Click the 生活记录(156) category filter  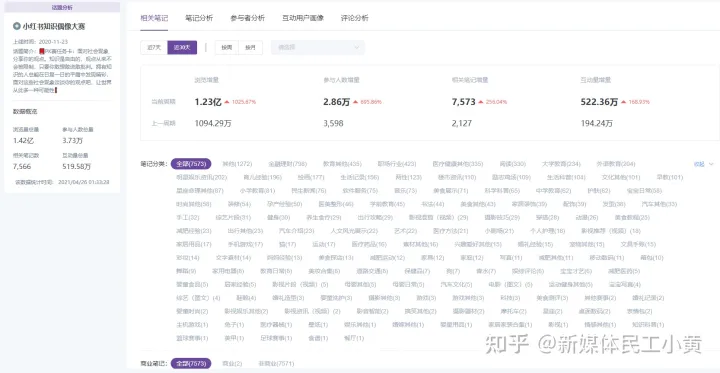360,177
